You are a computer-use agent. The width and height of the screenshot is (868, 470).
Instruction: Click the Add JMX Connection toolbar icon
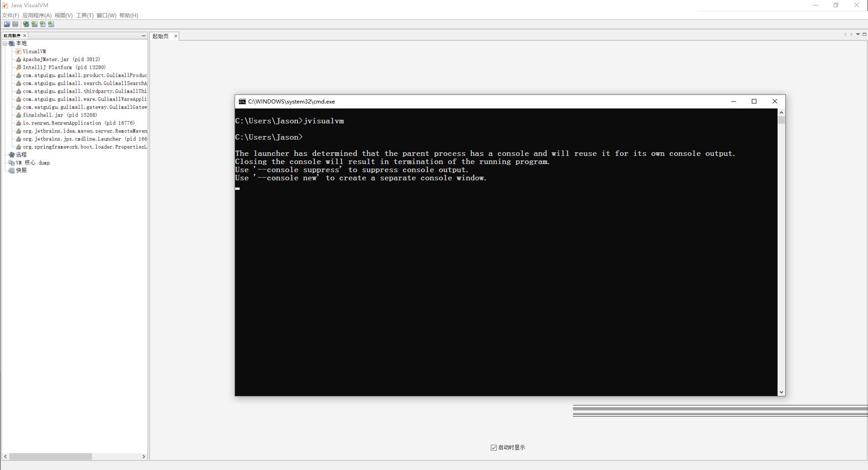34,24
